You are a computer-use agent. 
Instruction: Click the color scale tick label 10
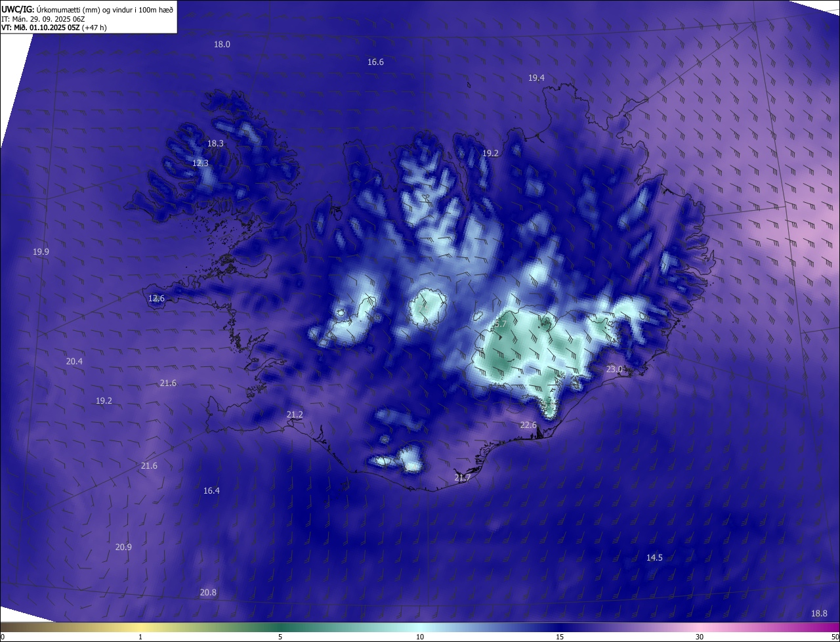[420, 637]
